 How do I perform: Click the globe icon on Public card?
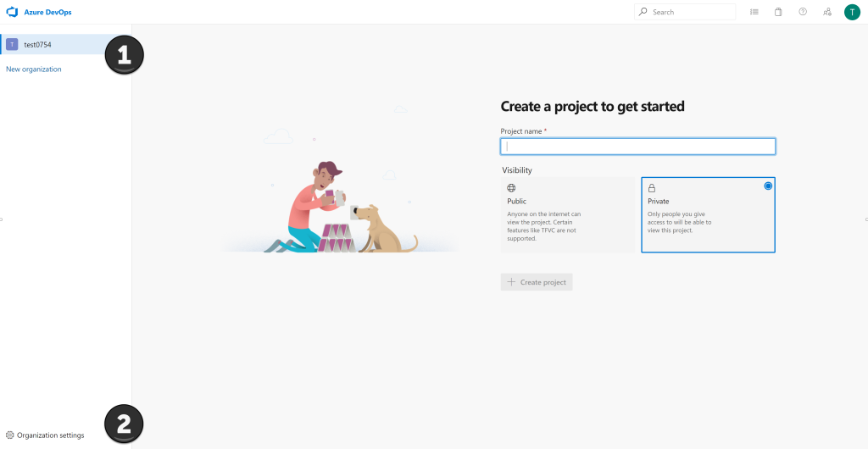pyautogui.click(x=511, y=188)
